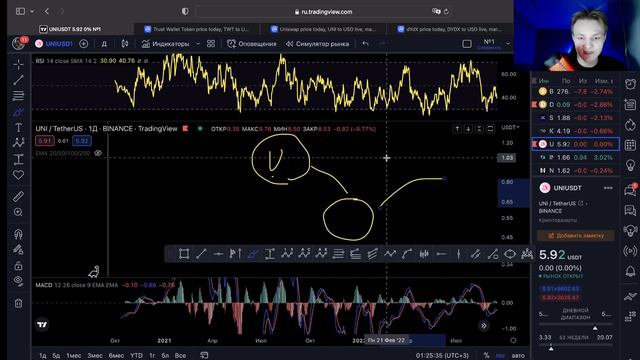640x360 pixels.
Task: Select the B 276 watchlist row
Action: tap(576, 91)
